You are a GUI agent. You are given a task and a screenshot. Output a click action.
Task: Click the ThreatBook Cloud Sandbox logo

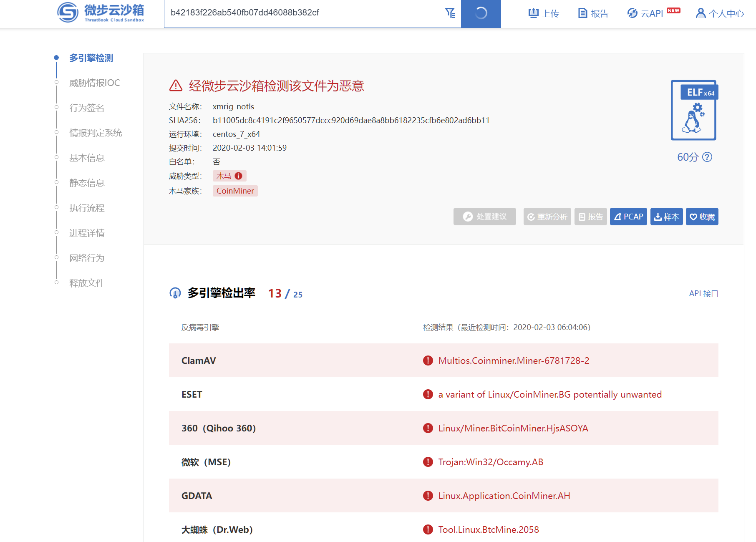[x=101, y=13]
